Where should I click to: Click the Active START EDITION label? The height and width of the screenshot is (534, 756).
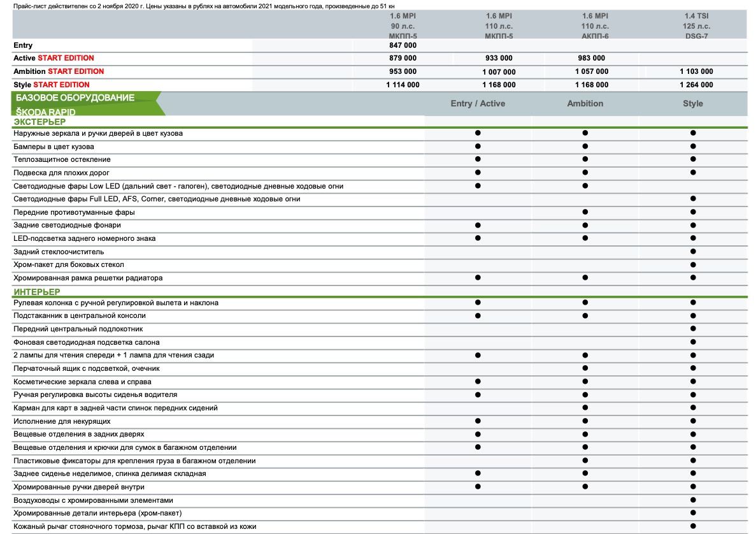click(53, 58)
